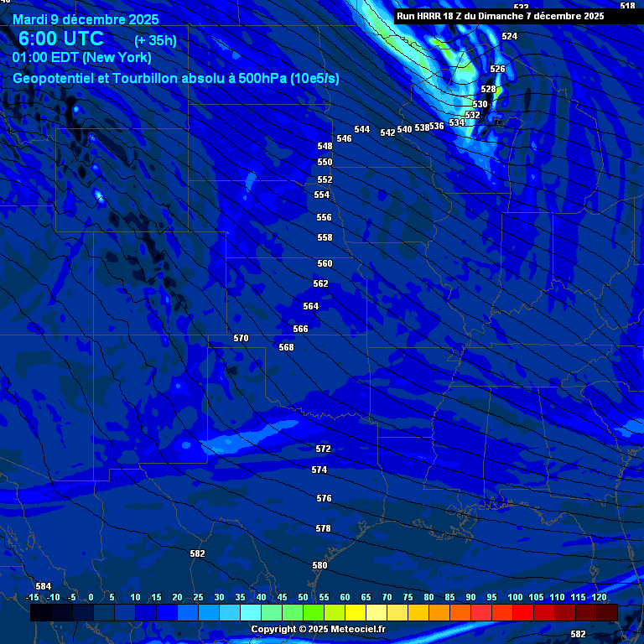This screenshot has height=644, width=644.
Task: Click the 518 contour label
Action: pyautogui.click(x=627, y=6)
